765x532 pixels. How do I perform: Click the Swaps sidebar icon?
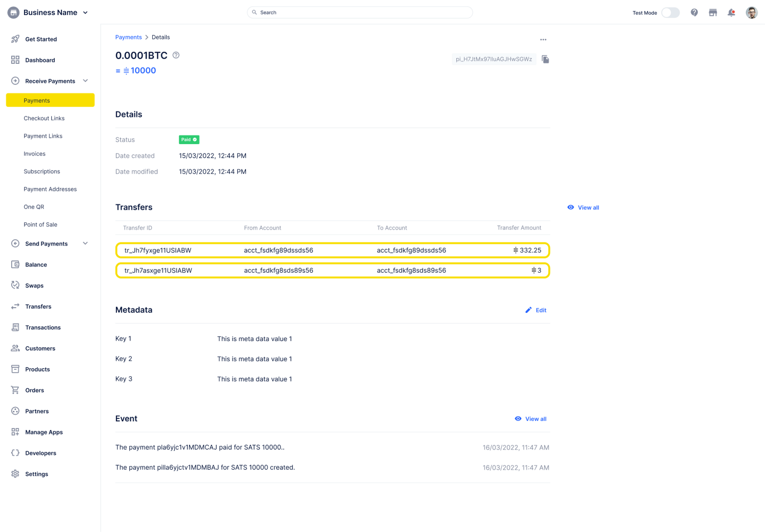15,285
